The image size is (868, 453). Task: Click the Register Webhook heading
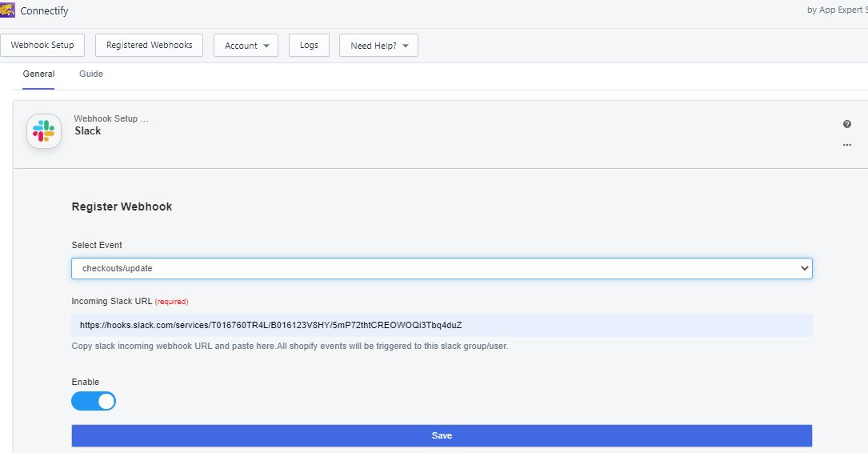pyautogui.click(x=122, y=206)
